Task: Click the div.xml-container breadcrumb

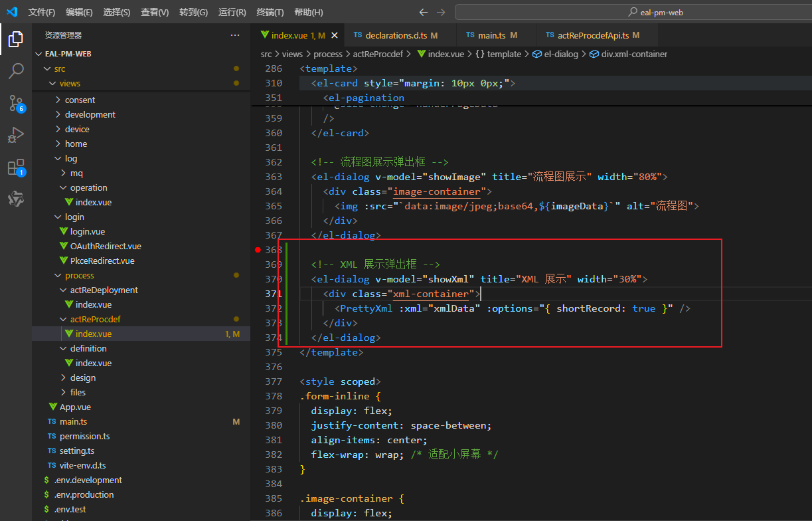Action: pos(629,54)
